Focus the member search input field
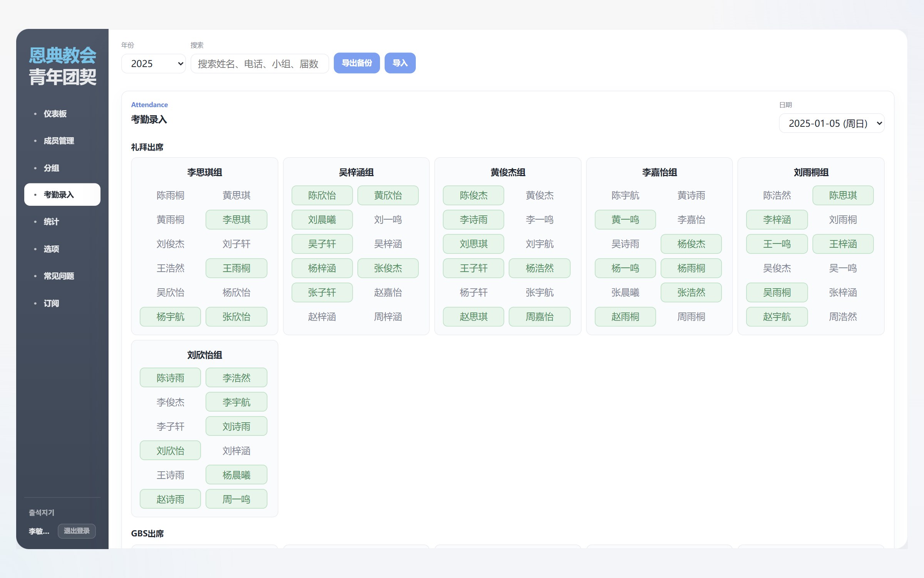Viewport: 924px width, 578px height. (259, 64)
